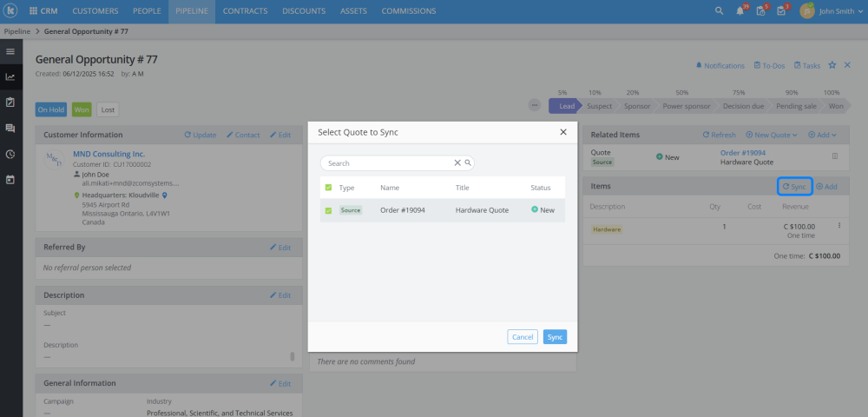
Task: Open the clock history sidebar icon
Action: (10, 154)
